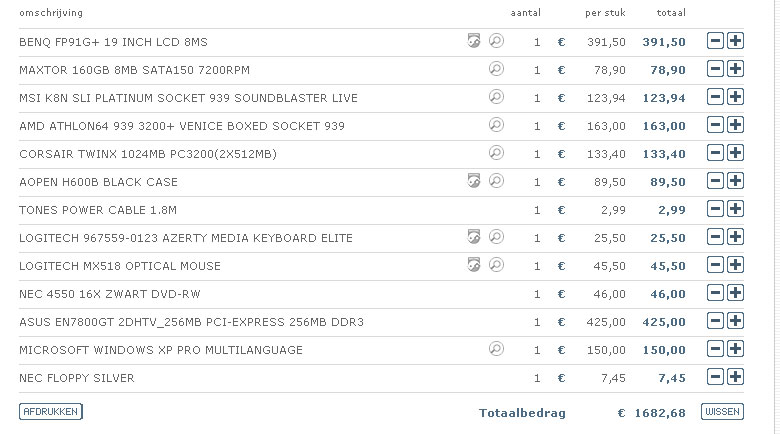The height and width of the screenshot is (434, 780).
Task: Magnify Microsoft Windows XP Pro item
Action: 496,349
